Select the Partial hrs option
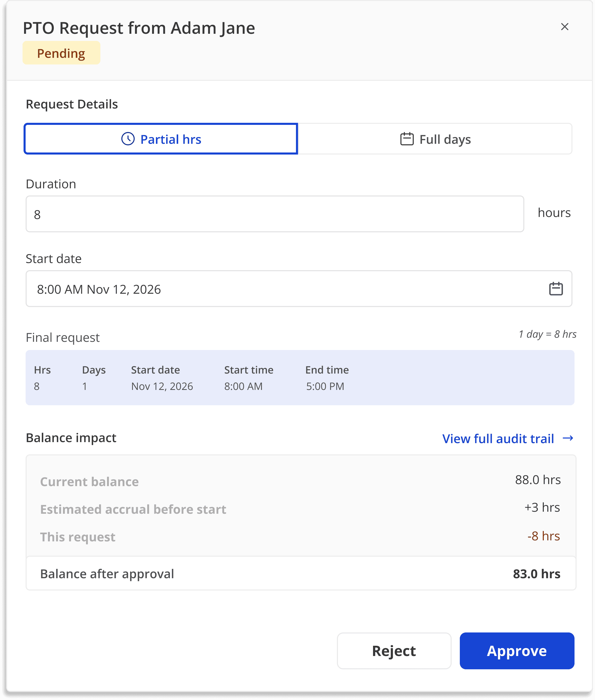This screenshot has height=700, width=595. 161,139
